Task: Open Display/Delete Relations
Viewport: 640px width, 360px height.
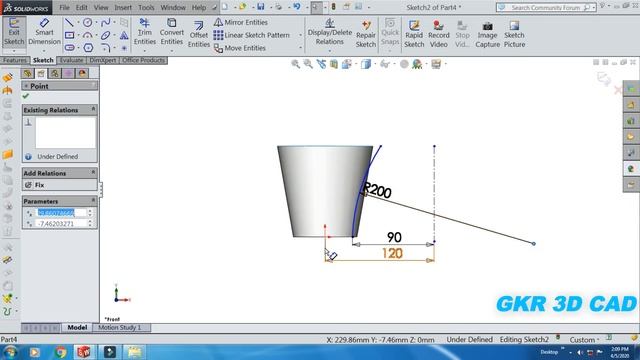Action: [329, 32]
